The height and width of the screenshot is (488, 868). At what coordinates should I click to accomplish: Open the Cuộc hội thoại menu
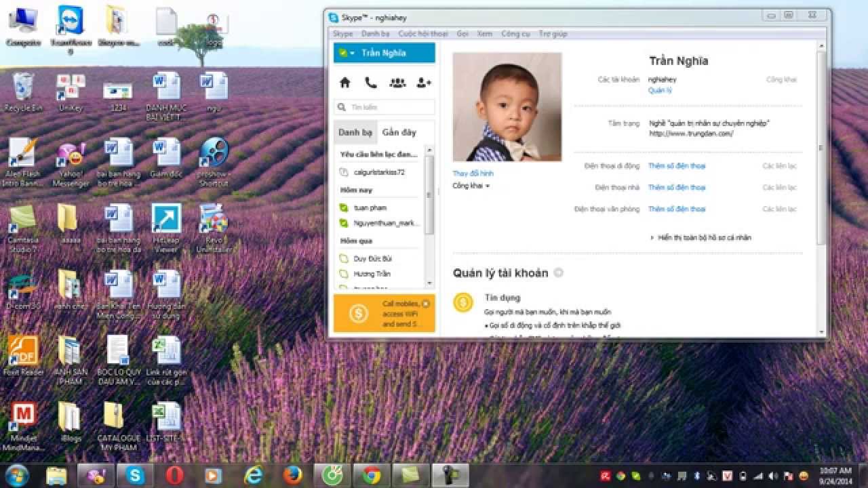pyautogui.click(x=423, y=33)
